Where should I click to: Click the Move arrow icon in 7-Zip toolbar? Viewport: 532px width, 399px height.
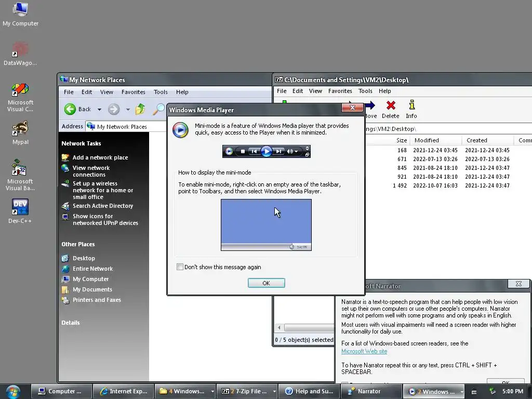click(370, 110)
